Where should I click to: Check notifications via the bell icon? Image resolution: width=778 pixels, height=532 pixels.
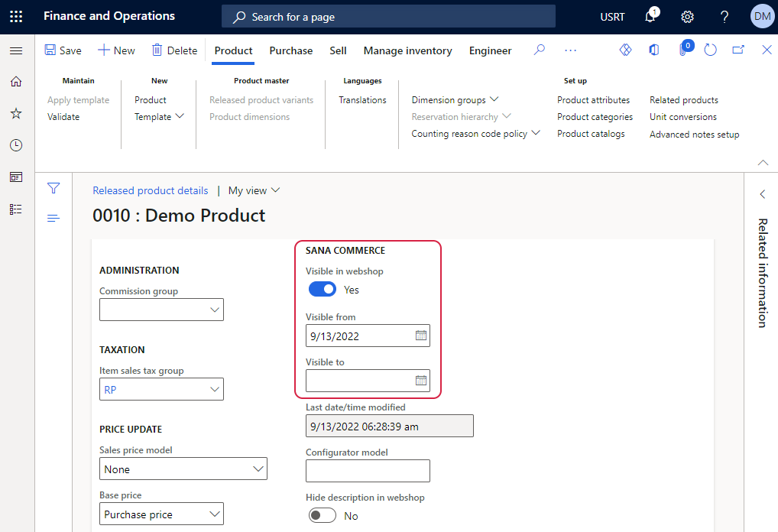pos(650,16)
